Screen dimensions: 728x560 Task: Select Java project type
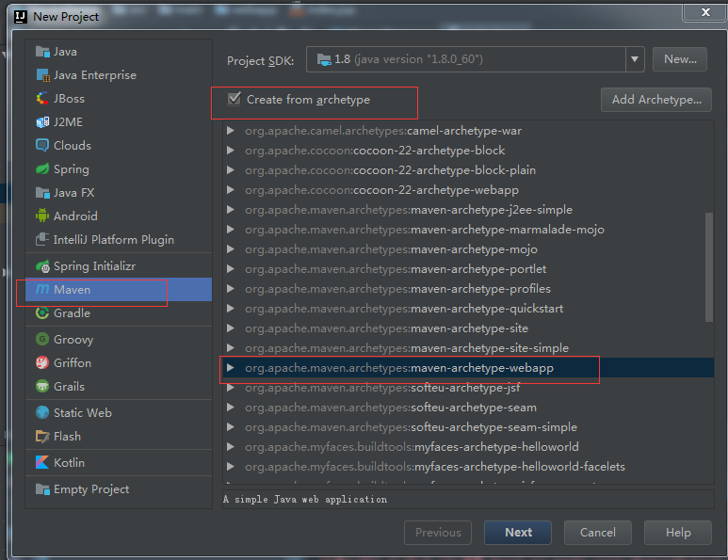119,52
